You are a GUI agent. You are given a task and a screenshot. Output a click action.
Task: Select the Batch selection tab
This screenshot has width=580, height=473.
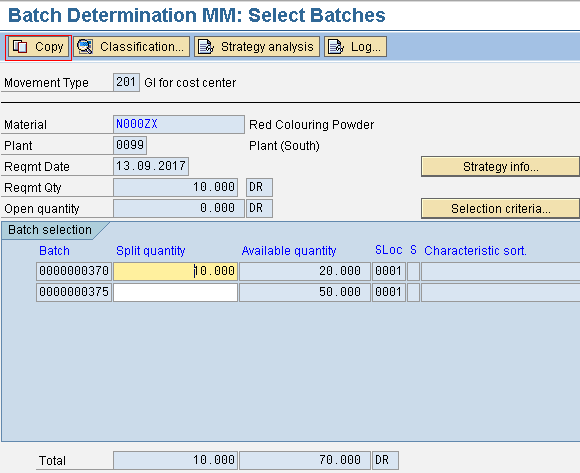(x=50, y=230)
